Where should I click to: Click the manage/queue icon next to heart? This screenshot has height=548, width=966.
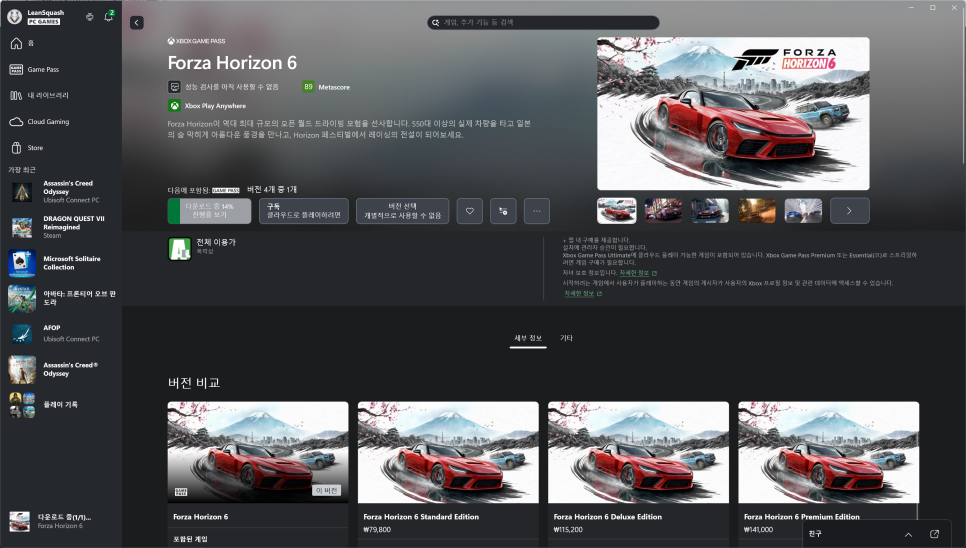(503, 211)
